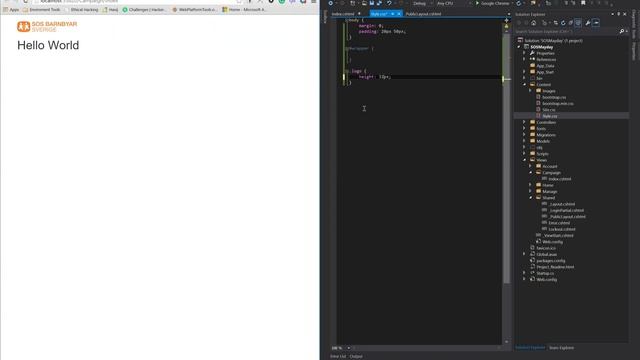Screen dimensions: 640x360
Task: Collapse the SOSMayday project node
Action: tap(519, 47)
